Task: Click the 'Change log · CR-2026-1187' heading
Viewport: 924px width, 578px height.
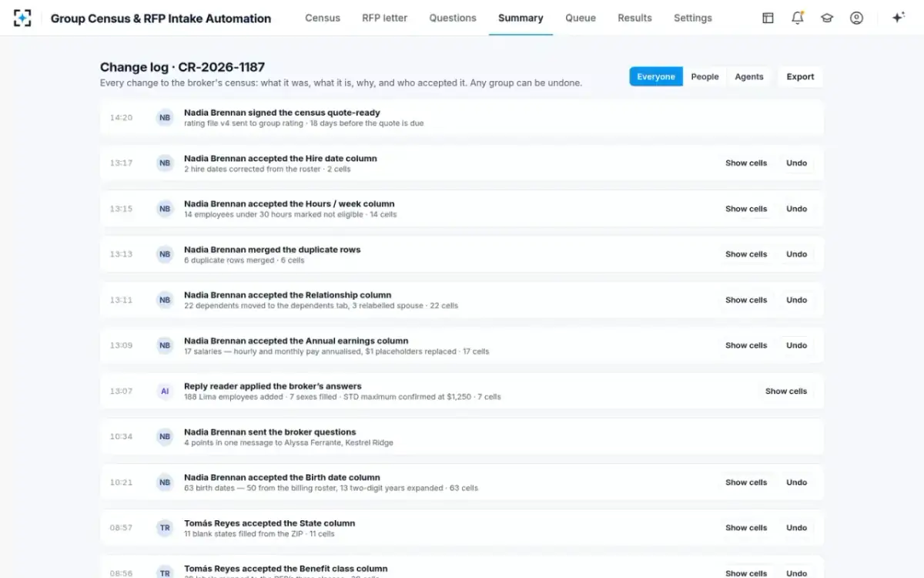Action: (182, 68)
